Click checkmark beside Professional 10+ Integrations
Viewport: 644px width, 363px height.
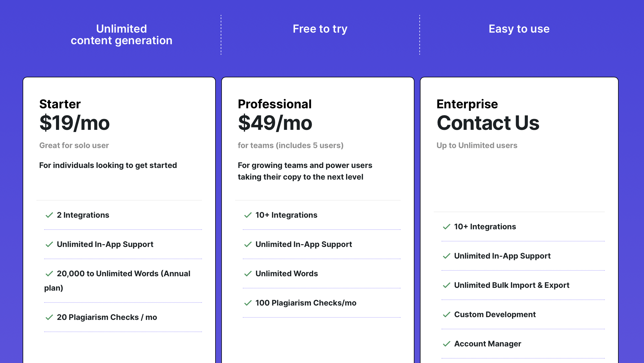(248, 215)
